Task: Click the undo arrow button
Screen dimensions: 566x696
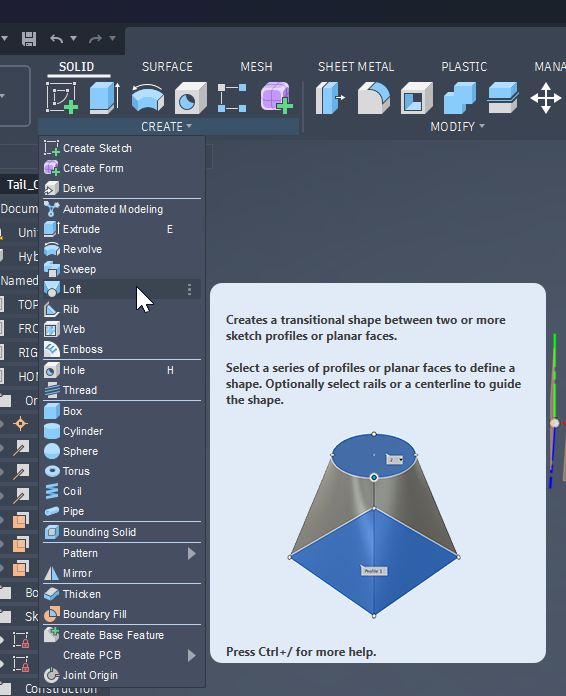Action: tap(57, 39)
